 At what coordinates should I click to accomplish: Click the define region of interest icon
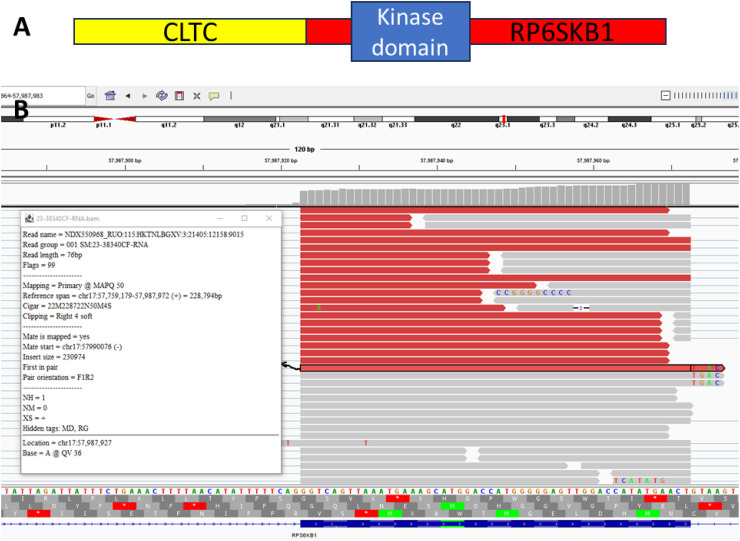click(179, 96)
